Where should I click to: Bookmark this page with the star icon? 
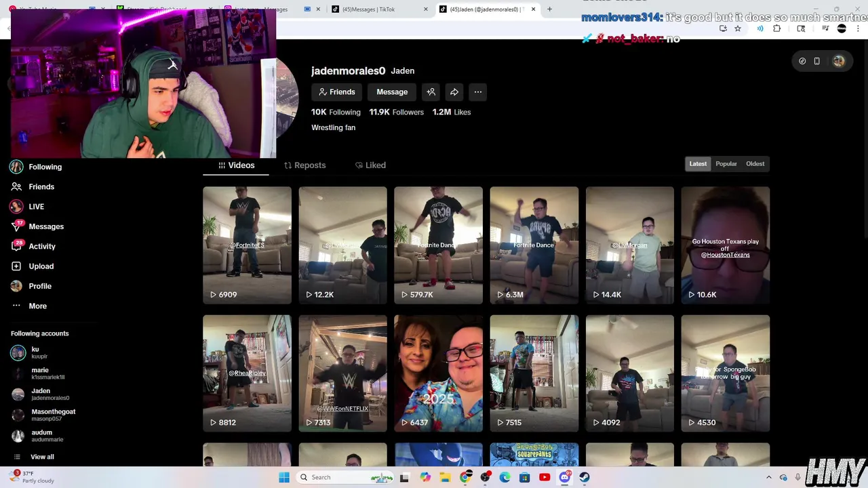(x=738, y=28)
